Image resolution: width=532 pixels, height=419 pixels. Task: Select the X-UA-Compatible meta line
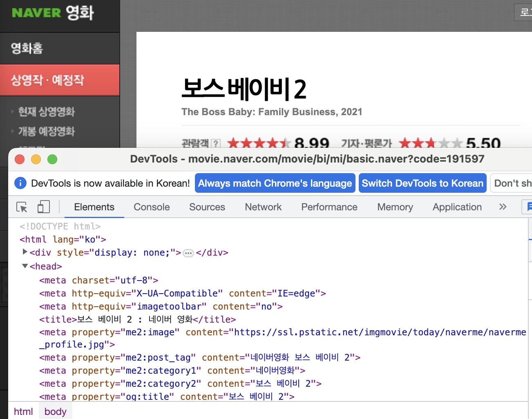point(183,293)
